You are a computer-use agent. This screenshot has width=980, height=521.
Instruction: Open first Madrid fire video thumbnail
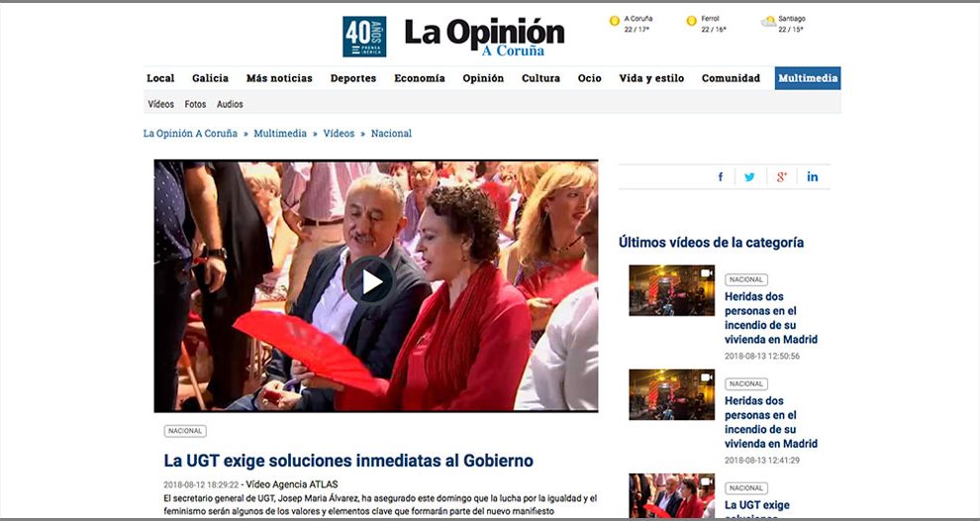click(x=672, y=290)
